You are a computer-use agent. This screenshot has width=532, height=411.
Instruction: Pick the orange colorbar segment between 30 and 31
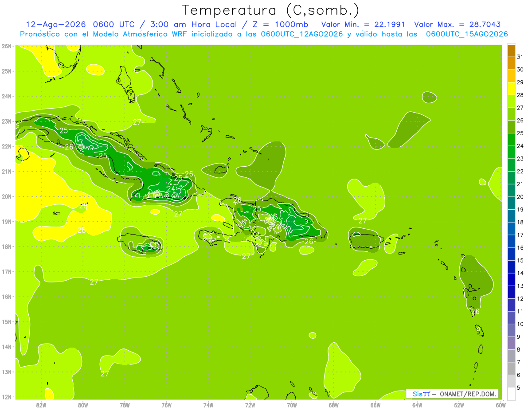click(x=511, y=63)
